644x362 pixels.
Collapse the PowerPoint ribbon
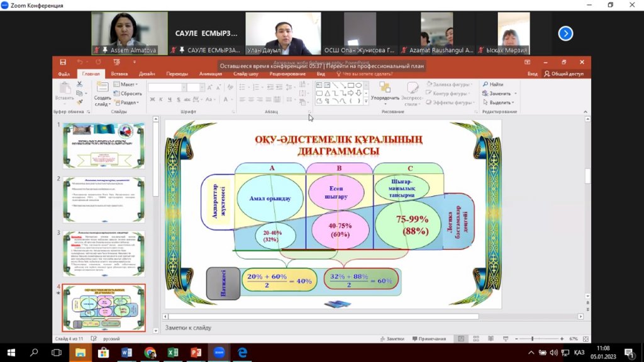pyautogui.click(x=586, y=112)
